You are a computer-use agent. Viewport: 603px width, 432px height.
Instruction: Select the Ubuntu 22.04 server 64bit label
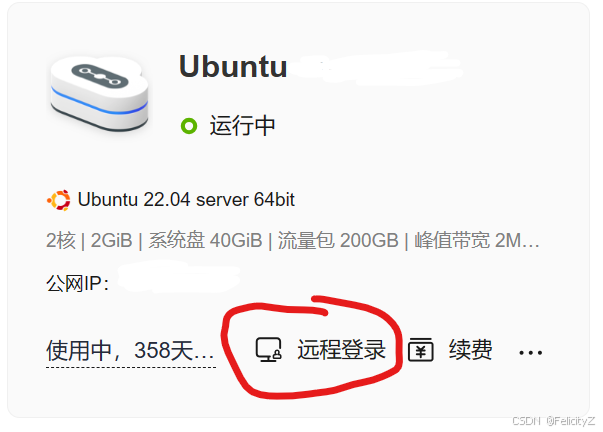coord(186,200)
